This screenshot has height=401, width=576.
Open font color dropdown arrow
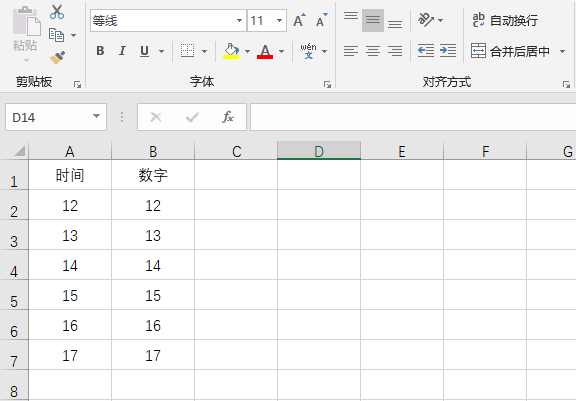281,51
